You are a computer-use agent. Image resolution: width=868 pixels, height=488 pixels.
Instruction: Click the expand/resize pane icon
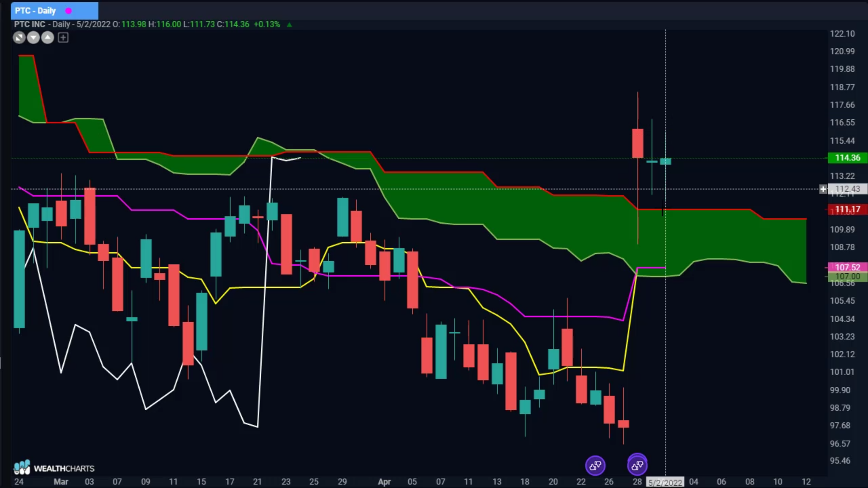pyautogui.click(x=19, y=38)
